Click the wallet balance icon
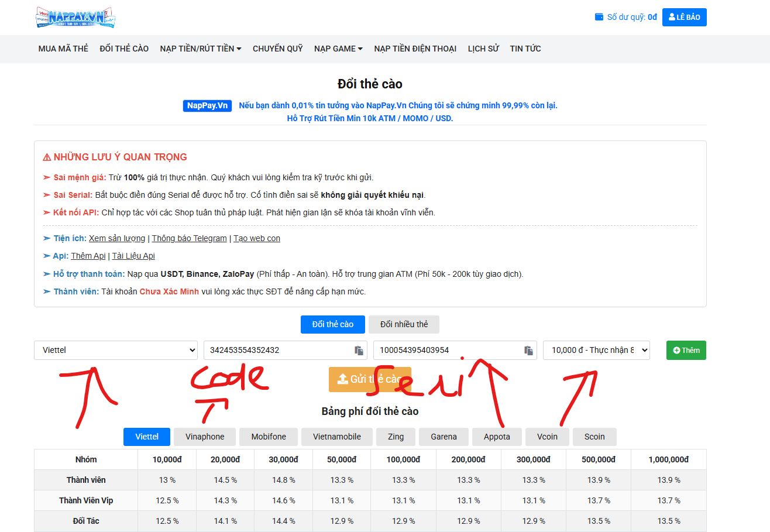Screen dimensions: 770x532 tap(599, 17)
